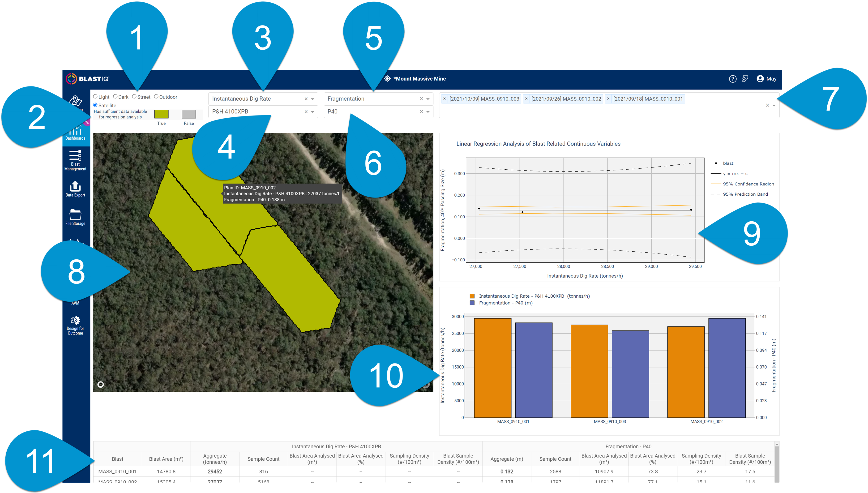Click the purple Fragmentation - P40 bar-legend swatch

coord(472,303)
